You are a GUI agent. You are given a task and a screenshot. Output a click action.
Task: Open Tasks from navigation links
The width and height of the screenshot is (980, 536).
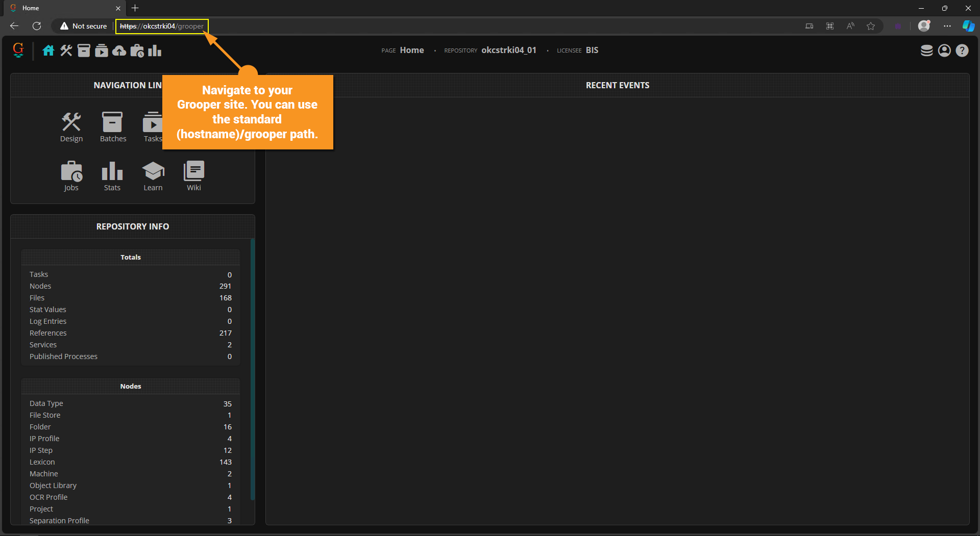(x=153, y=127)
